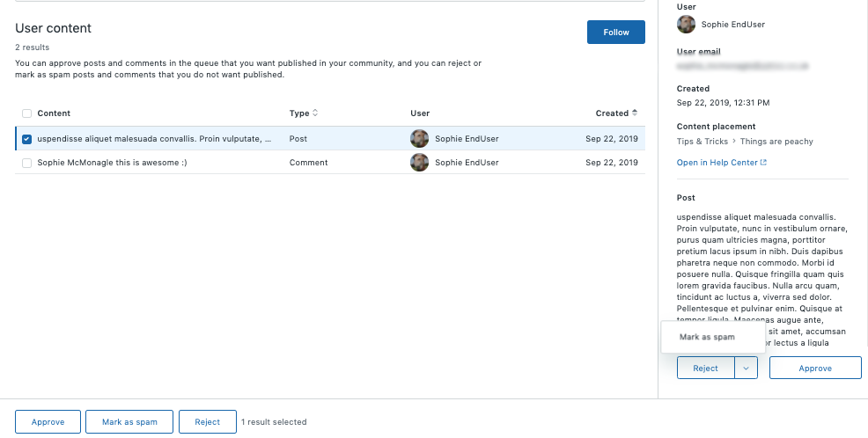Click Reject in the bottom action bar
The width and height of the screenshot is (868, 438).
208,422
